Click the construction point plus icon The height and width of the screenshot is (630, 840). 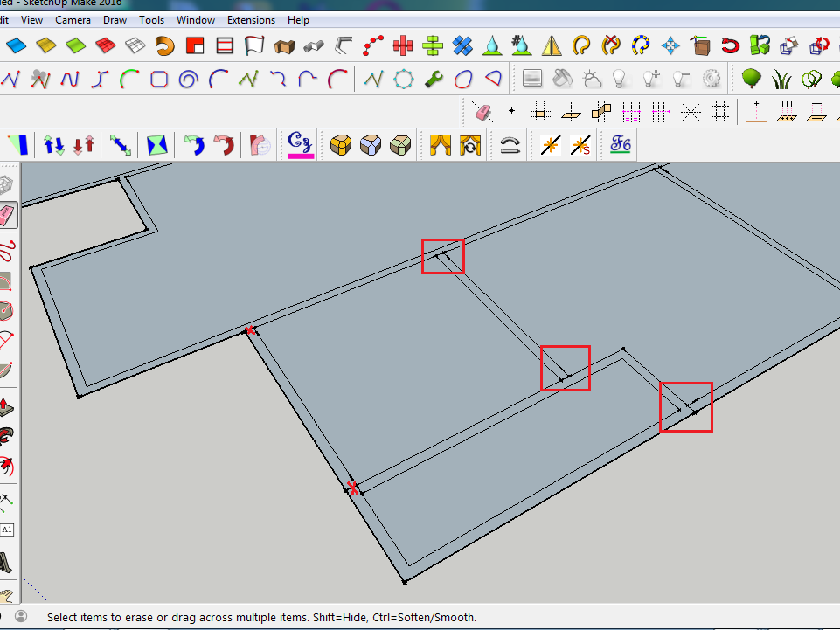[x=511, y=111]
